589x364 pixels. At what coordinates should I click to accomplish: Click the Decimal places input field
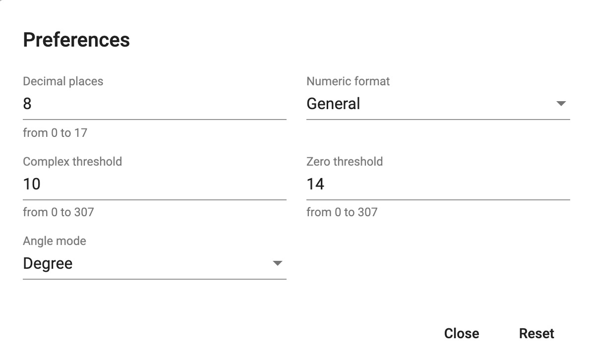pos(154,104)
